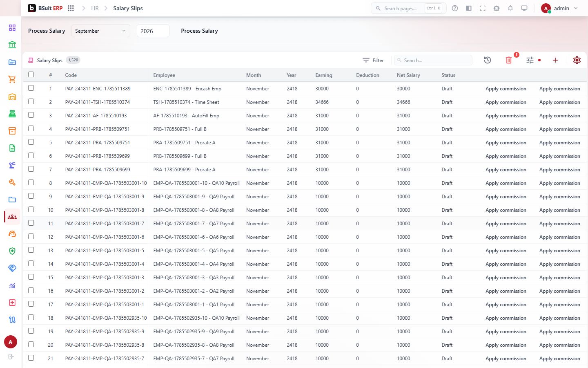Open the wrench tools sidebar icon
Viewport: 588px width, 368px height.
[x=12, y=182]
